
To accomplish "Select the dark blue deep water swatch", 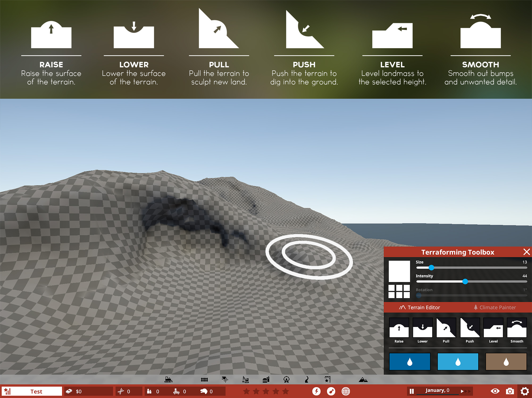I will tap(410, 361).
